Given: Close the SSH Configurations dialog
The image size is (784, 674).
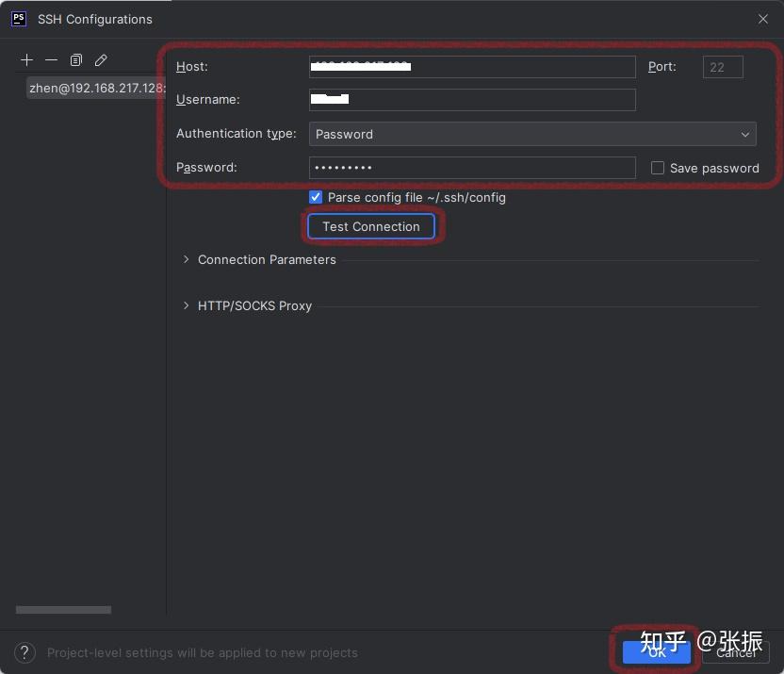Looking at the screenshot, I should (x=762, y=19).
